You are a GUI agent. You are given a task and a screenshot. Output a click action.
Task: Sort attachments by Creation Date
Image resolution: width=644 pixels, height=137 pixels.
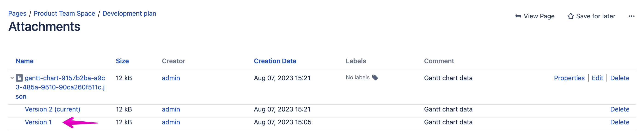pyautogui.click(x=275, y=61)
